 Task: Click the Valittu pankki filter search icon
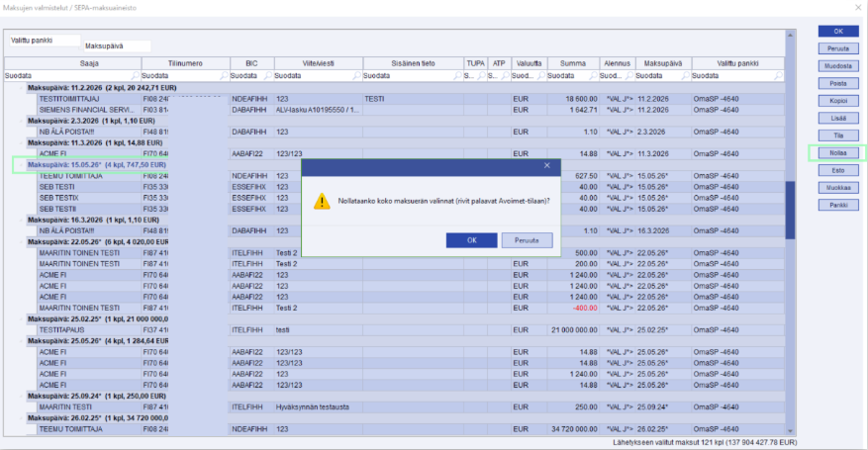[779, 76]
